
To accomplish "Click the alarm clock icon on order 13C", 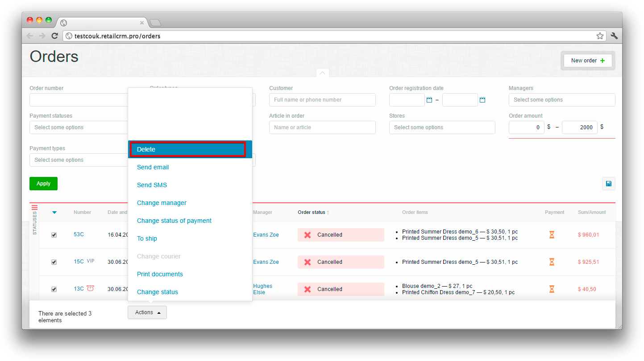I will pos(91,288).
